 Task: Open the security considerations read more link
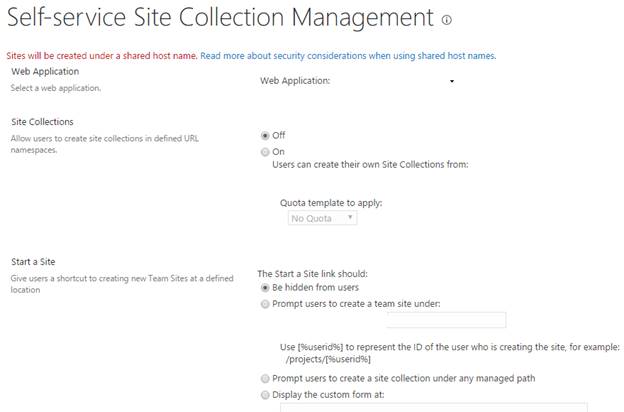point(348,56)
